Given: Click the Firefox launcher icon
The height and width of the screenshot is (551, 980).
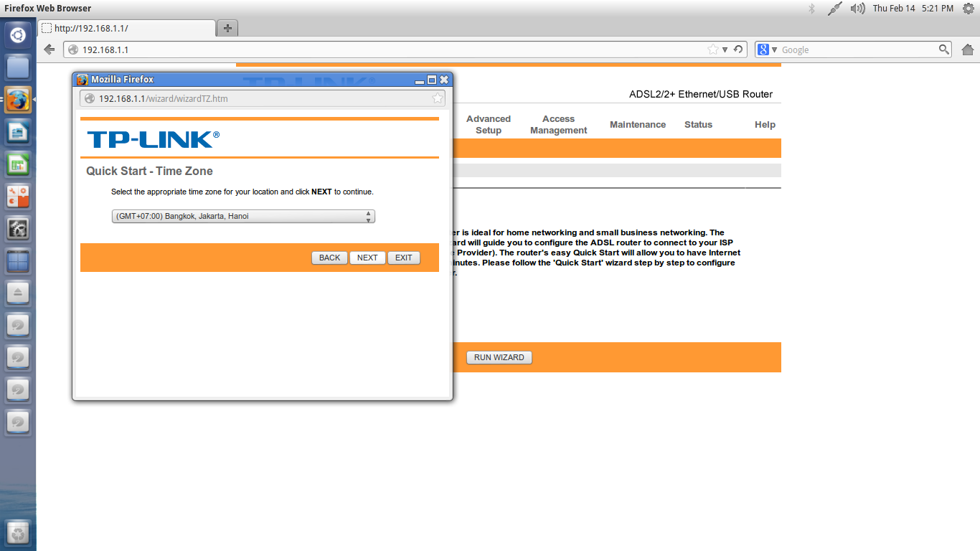Looking at the screenshot, I should (x=18, y=100).
